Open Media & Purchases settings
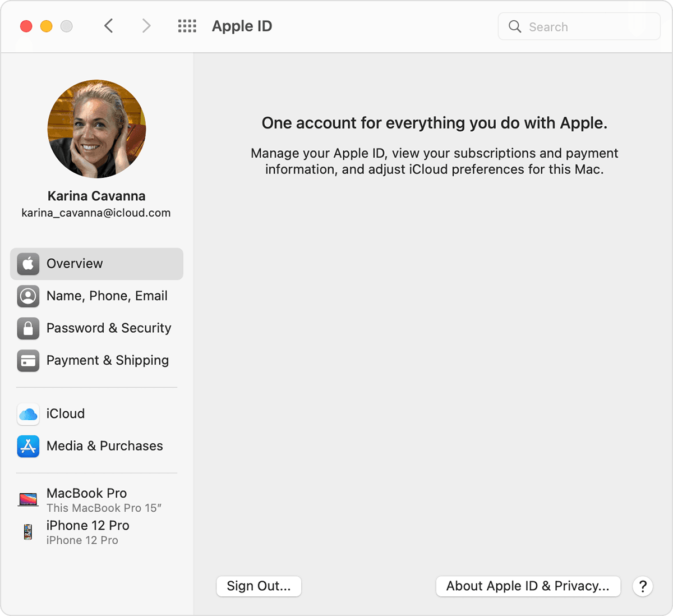This screenshot has height=616, width=673. click(96, 447)
